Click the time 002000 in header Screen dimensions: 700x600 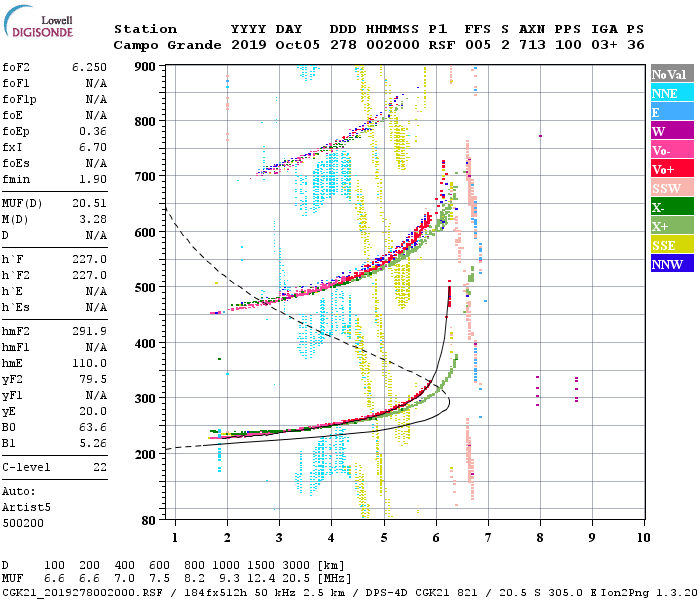pos(392,45)
